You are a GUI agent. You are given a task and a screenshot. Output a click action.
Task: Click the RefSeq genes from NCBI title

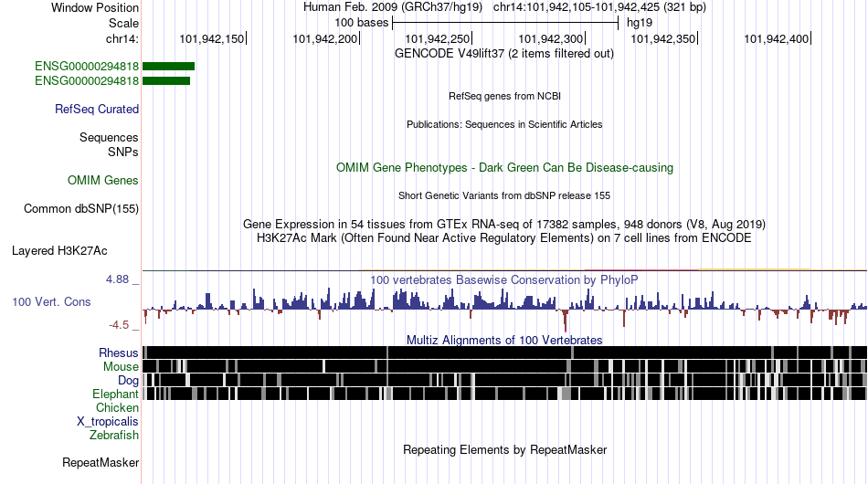[504, 96]
